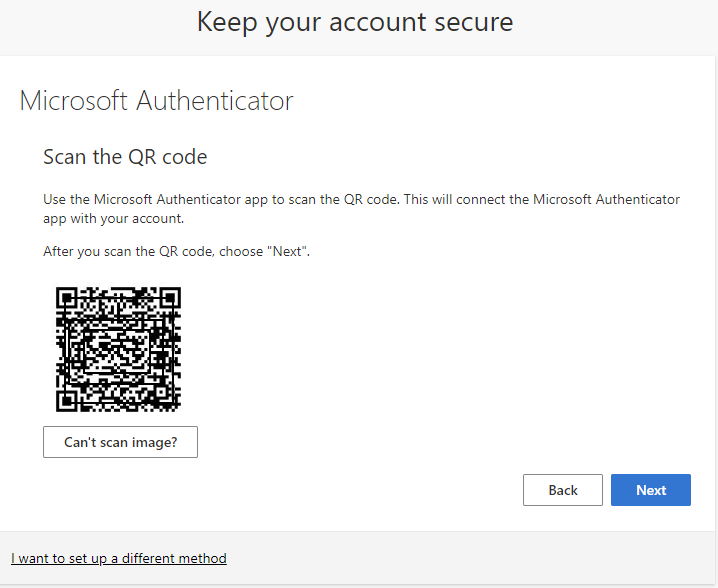Viewport: 718px width, 588px height.
Task: Click the "Keep your account secure" page title
Action: (x=354, y=22)
